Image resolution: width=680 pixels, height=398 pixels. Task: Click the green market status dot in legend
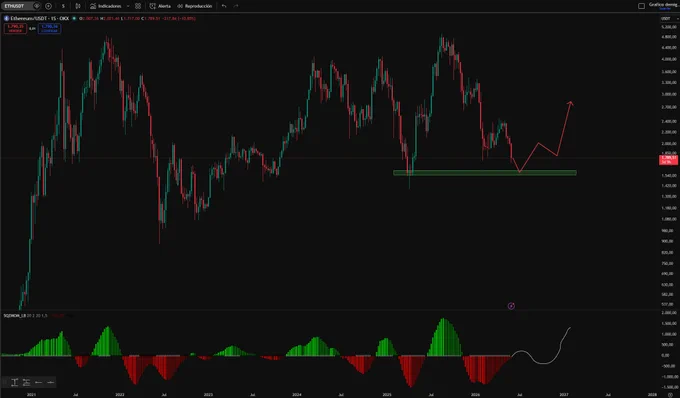pos(74,19)
